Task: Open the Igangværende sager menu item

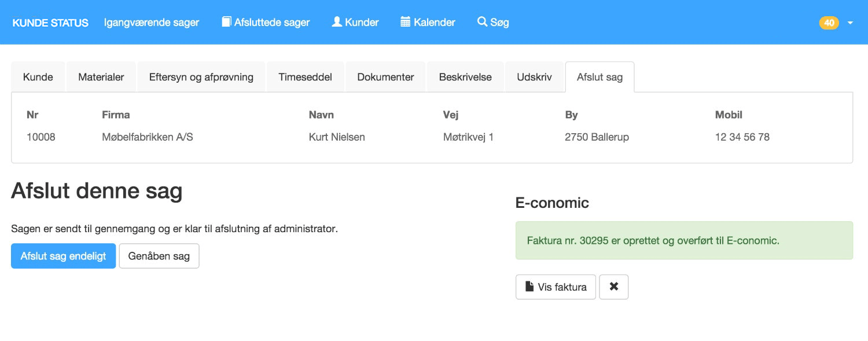Action: click(x=152, y=23)
